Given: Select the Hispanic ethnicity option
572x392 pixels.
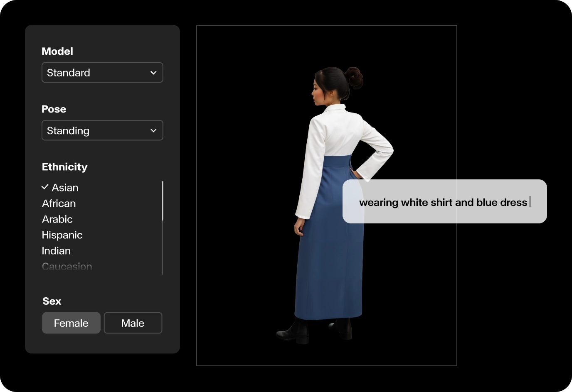Looking at the screenshot, I should pos(62,235).
